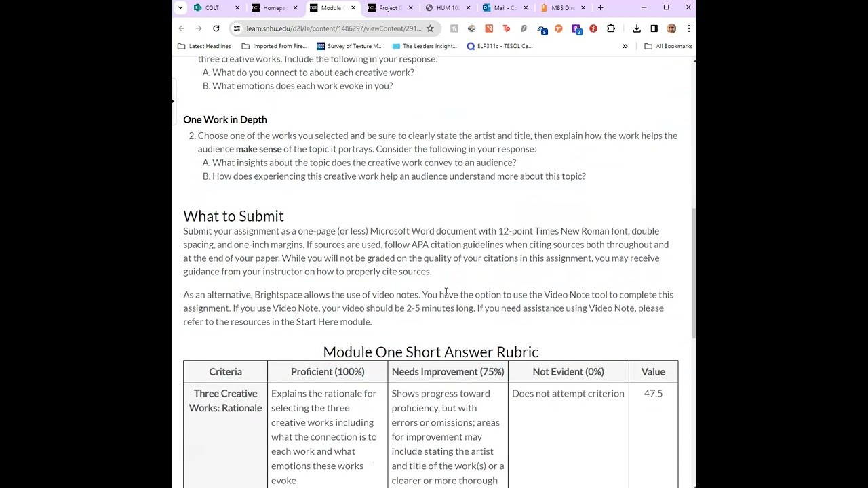The height and width of the screenshot is (488, 868).
Task: Maximize the browser window
Action: pyautogui.click(x=667, y=8)
